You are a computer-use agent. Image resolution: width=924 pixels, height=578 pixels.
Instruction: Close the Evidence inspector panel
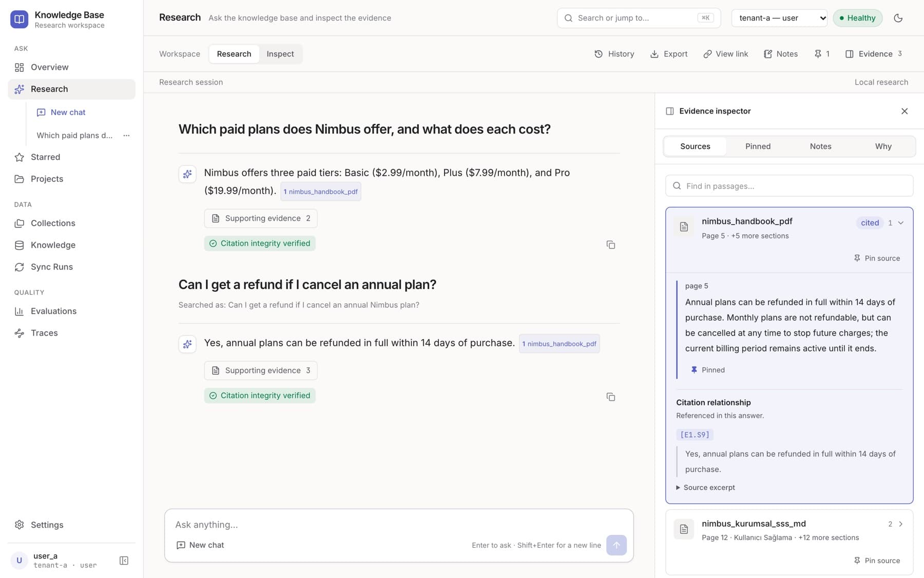pyautogui.click(x=904, y=111)
